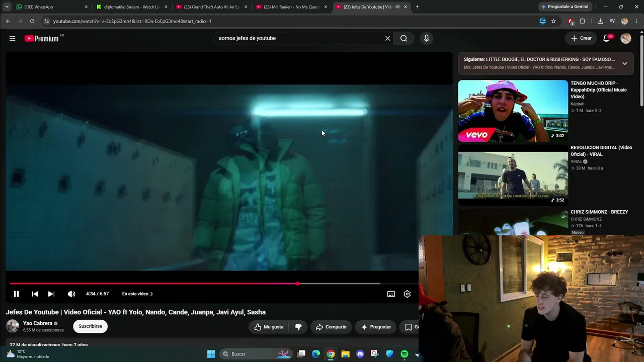This screenshot has width=644, height=362.
Task: Open the CHRIZ SIMMONZ - BREEZY video title
Action: pyautogui.click(x=599, y=212)
